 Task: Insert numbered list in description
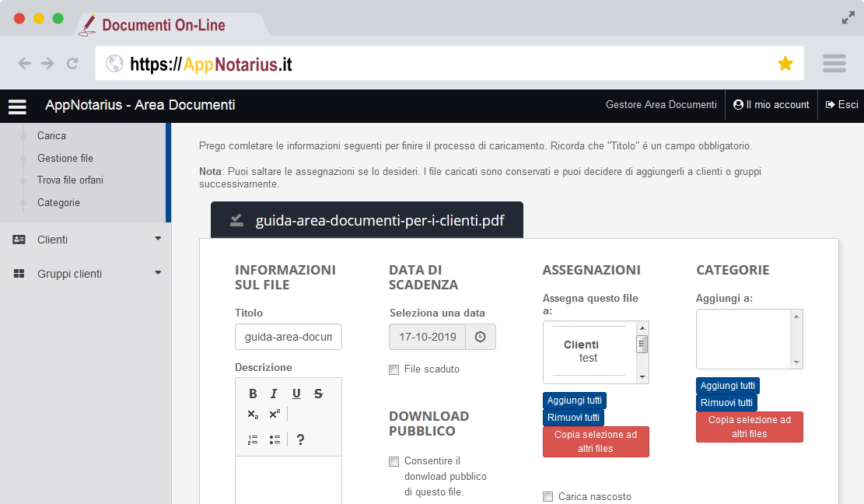253,439
